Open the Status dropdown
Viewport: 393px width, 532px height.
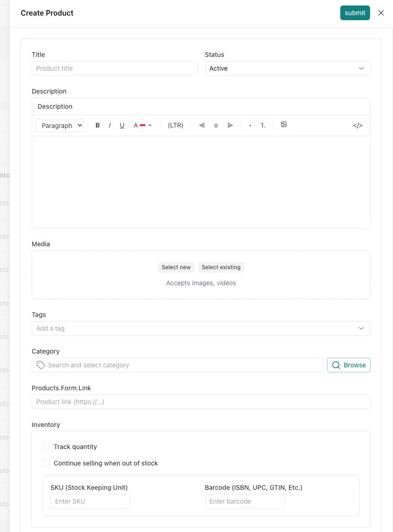coord(288,68)
